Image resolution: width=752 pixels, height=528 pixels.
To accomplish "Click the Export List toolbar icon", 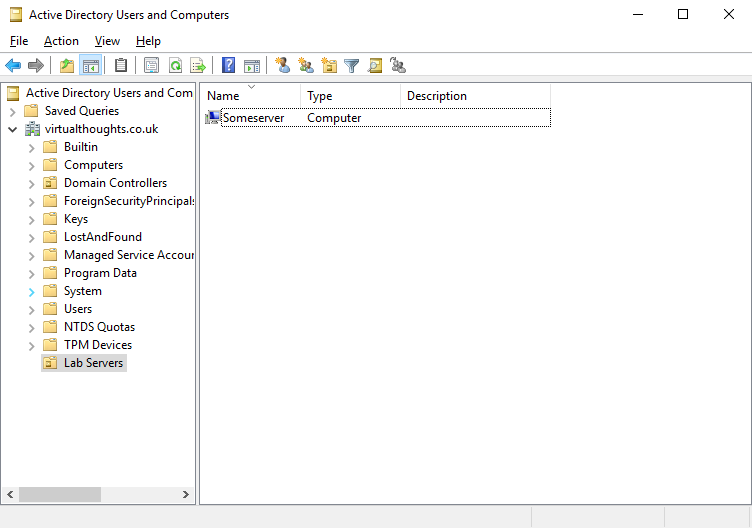I will [x=198, y=66].
